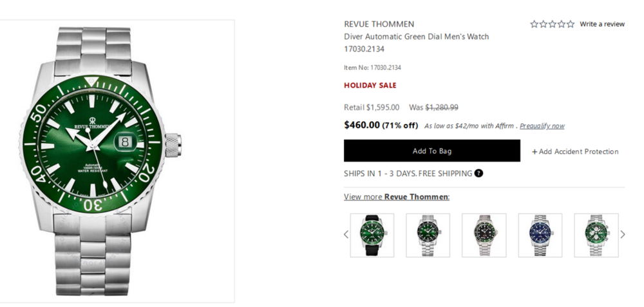Open the Write a review link
644x307 pixels.
602,25
